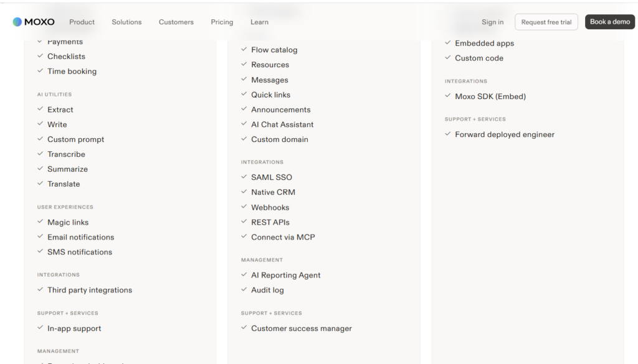This screenshot has height=364, width=638.
Task: Click the Custom code feature text
Action: pos(479,58)
